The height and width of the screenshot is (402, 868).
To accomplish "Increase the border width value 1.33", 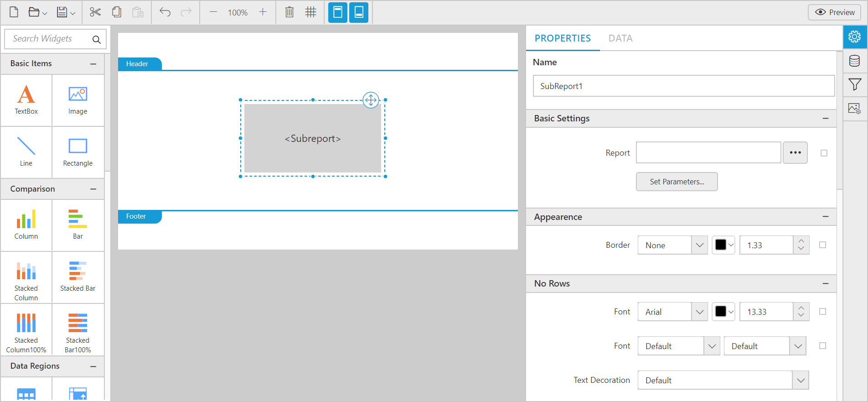I will (x=801, y=241).
